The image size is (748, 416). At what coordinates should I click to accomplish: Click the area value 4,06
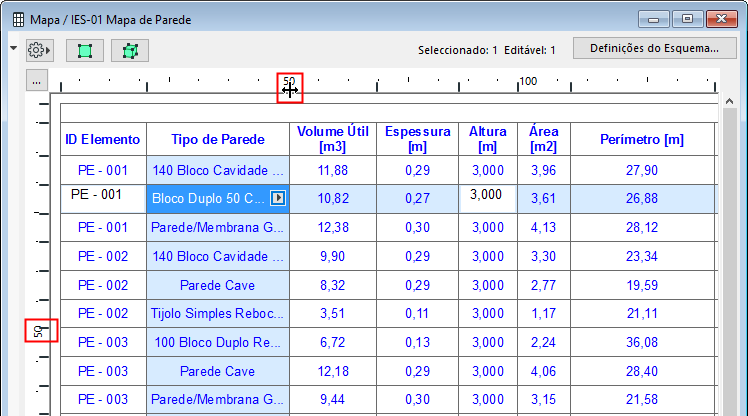(x=544, y=371)
